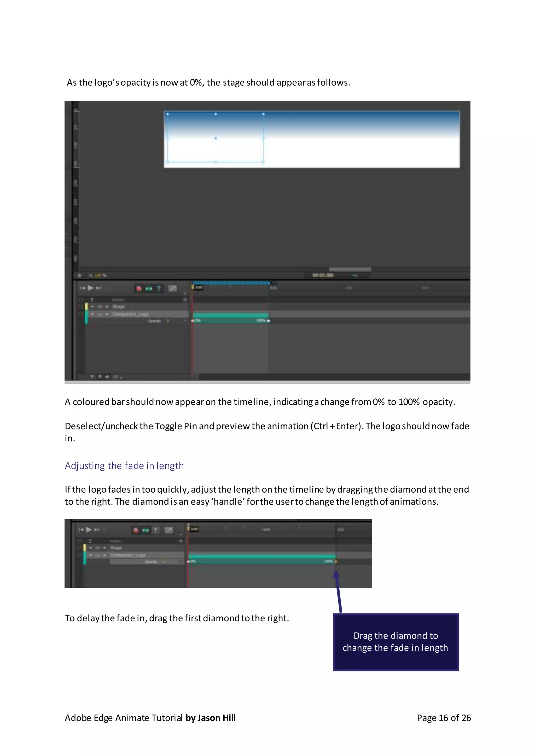Click the center point of the selected logo
Screen dimensions: 535x756
click(x=216, y=138)
